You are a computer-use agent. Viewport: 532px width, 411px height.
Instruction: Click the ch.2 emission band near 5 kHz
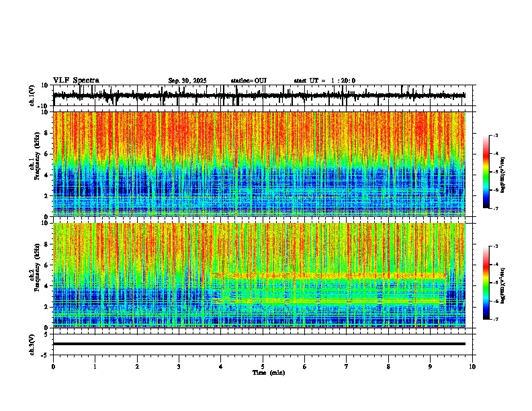click(327, 276)
